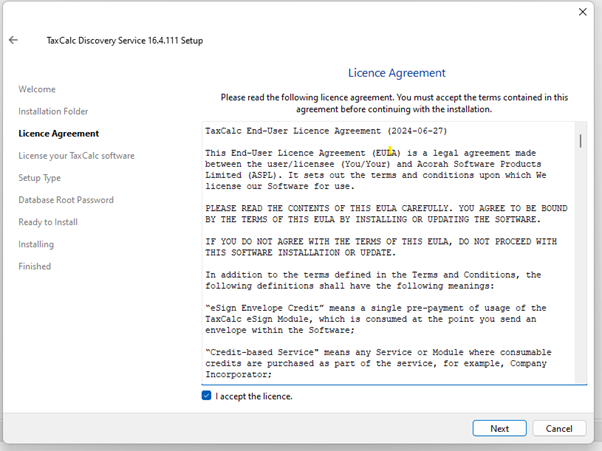Cancel the installation

[x=560, y=428]
